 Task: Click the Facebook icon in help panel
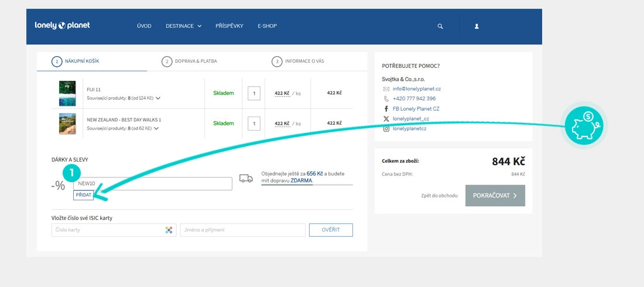[386, 108]
